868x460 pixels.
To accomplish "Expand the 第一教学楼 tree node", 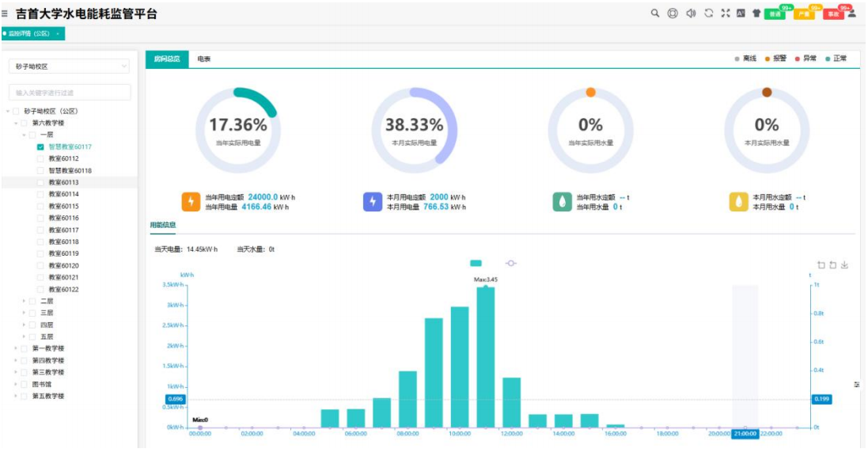I will (16, 348).
